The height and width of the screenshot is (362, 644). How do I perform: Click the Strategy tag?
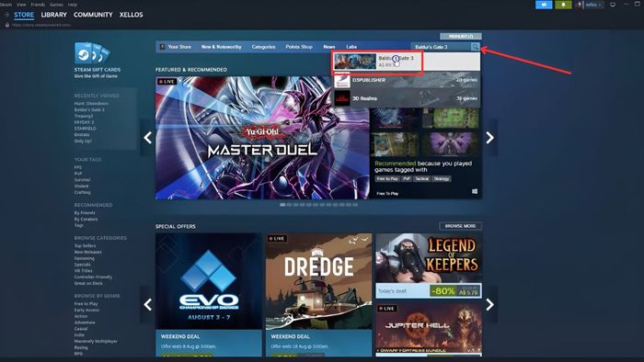[x=442, y=179]
